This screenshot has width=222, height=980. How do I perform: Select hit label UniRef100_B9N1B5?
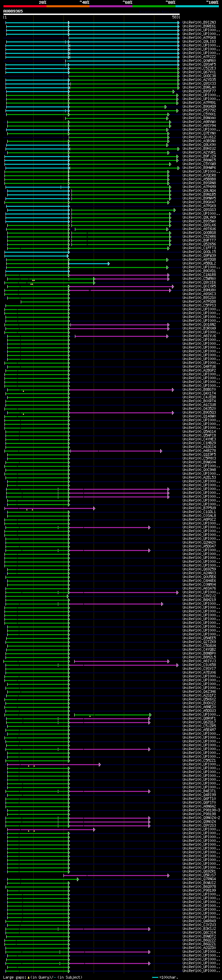[199, 194]
